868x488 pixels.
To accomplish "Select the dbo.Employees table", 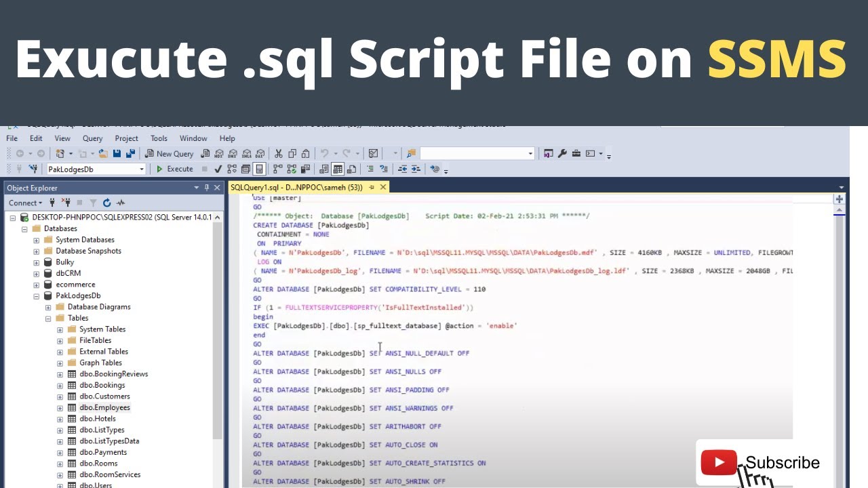I will coord(104,407).
